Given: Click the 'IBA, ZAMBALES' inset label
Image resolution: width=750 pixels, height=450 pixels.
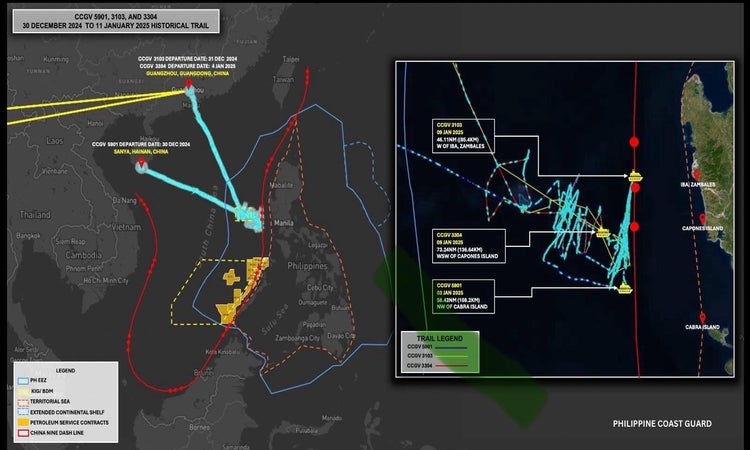Looking at the screenshot, I should (698, 185).
